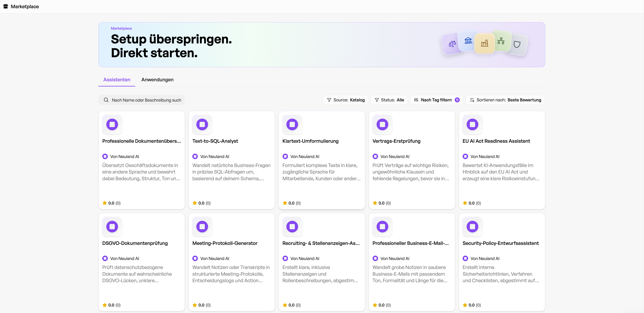Open the Nach Tag filtern dropdown

point(437,100)
